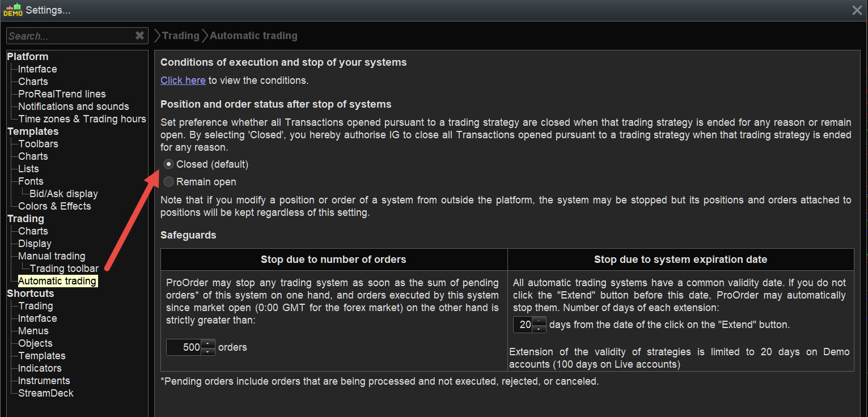868x417 pixels.
Task: Open the 'Click here' conditions link
Action: [x=183, y=80]
